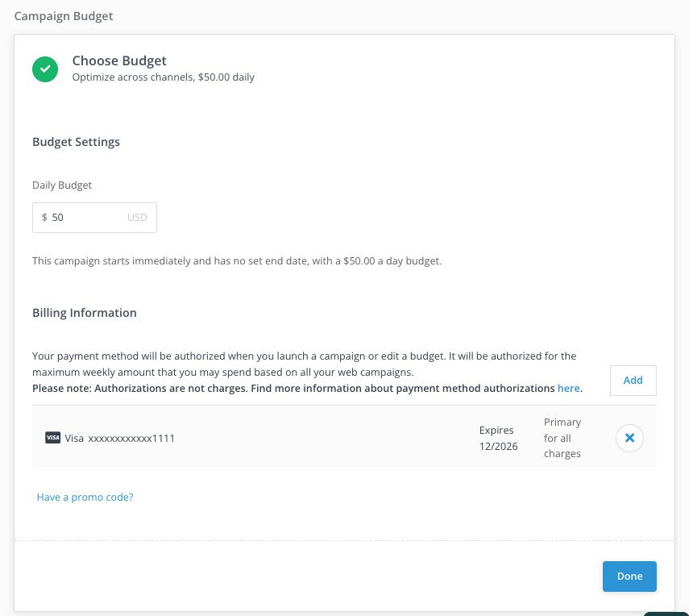Click the Visa card logo icon
This screenshot has height=616, width=689.
click(x=53, y=438)
